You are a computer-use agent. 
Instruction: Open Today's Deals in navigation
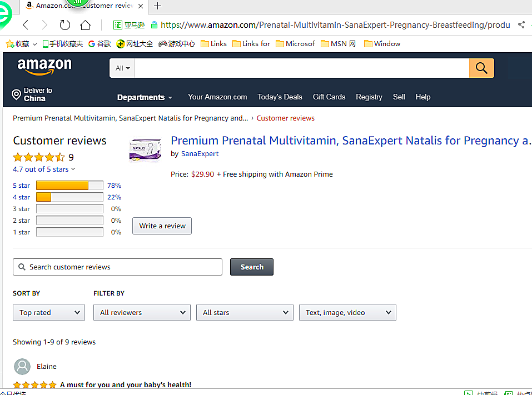(280, 97)
